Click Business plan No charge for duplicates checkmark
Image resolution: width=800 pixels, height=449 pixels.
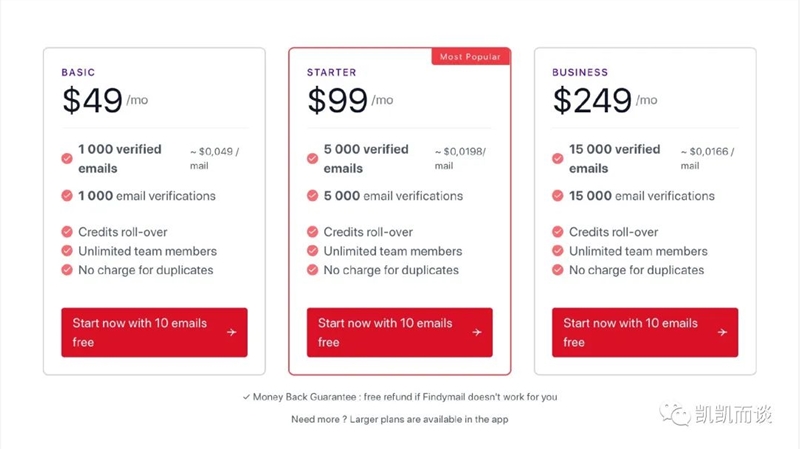[x=558, y=269]
